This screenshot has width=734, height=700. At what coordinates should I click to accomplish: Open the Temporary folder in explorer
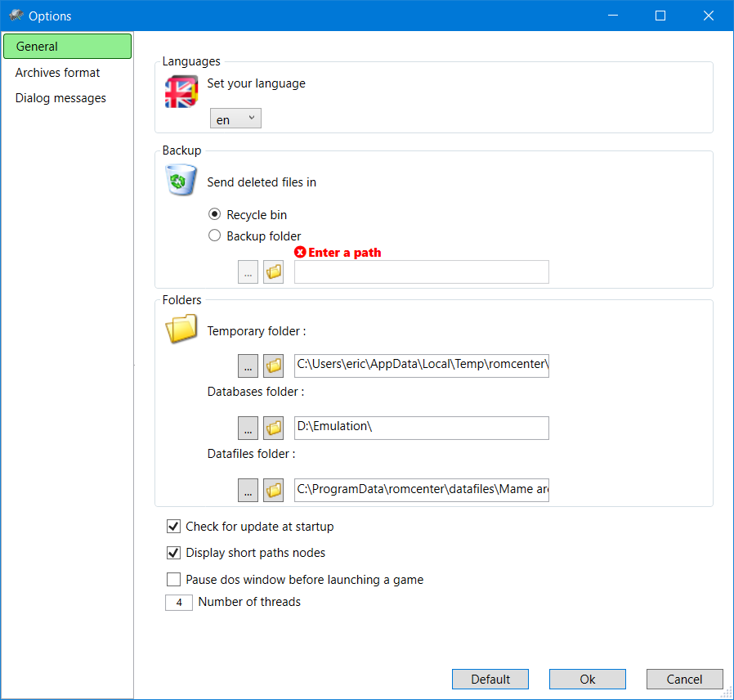pyautogui.click(x=273, y=365)
